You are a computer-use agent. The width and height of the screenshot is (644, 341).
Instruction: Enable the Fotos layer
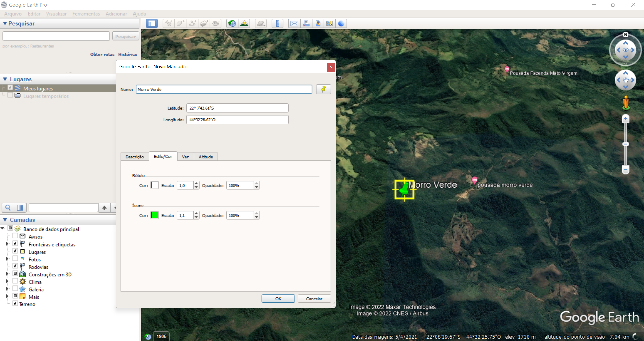pos(15,258)
